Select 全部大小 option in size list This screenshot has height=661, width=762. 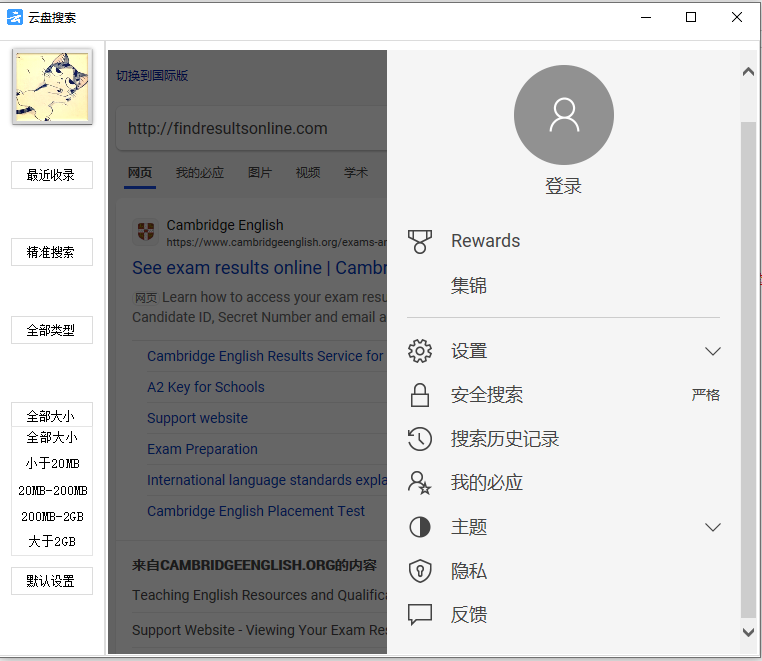point(52,437)
